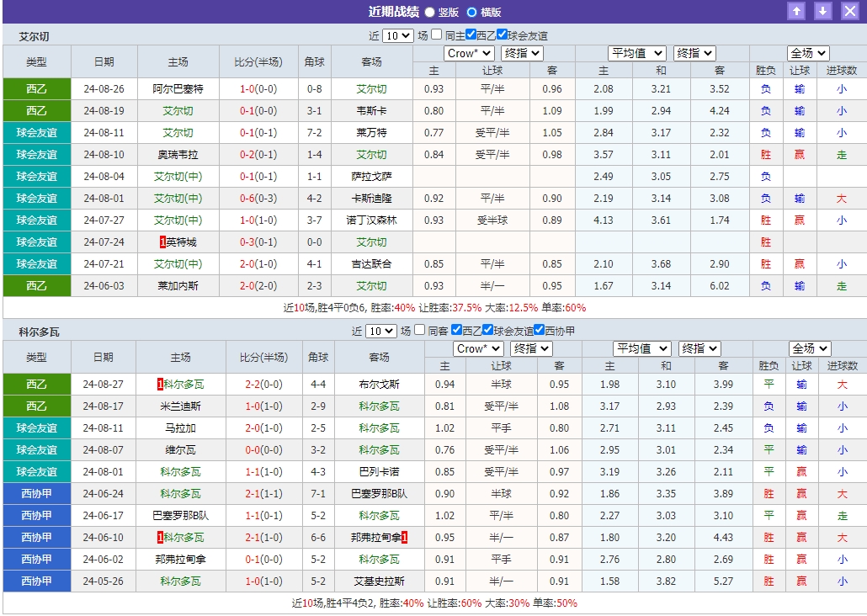Click the 科尔多瓦 link in 24-08-01 row

pyautogui.click(x=179, y=472)
